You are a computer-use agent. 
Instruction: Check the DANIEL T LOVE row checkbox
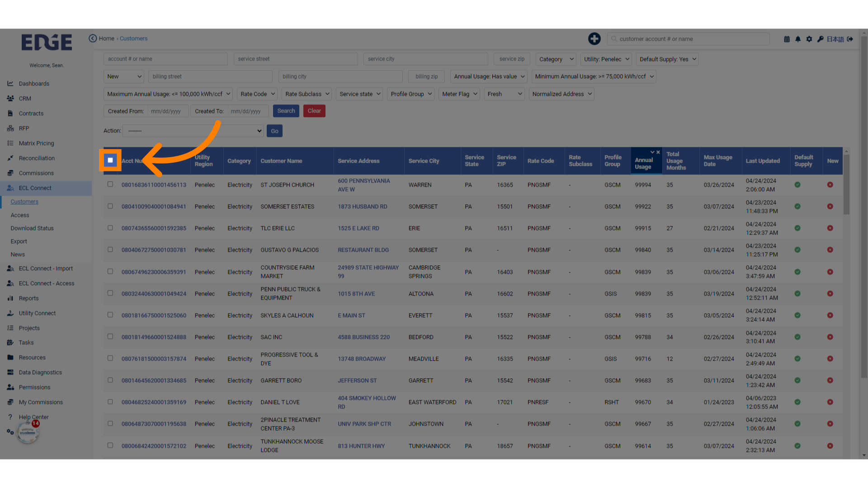[x=110, y=402]
